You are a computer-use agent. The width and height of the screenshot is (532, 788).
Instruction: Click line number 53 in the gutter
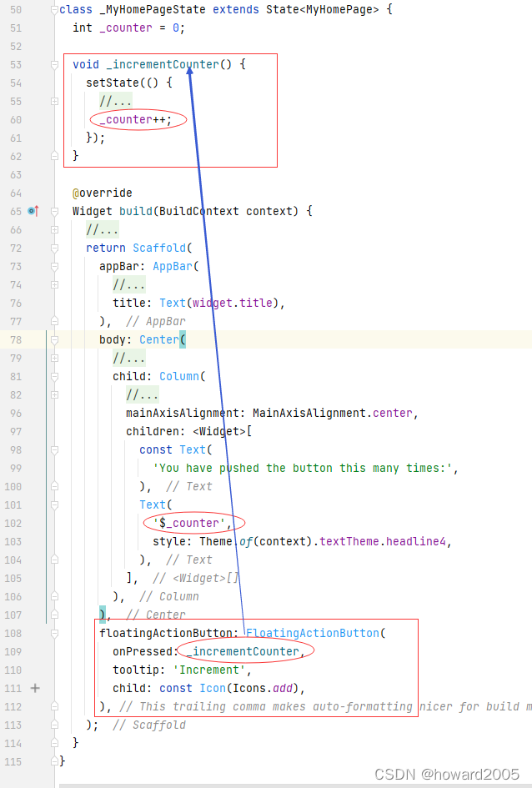pos(16,64)
